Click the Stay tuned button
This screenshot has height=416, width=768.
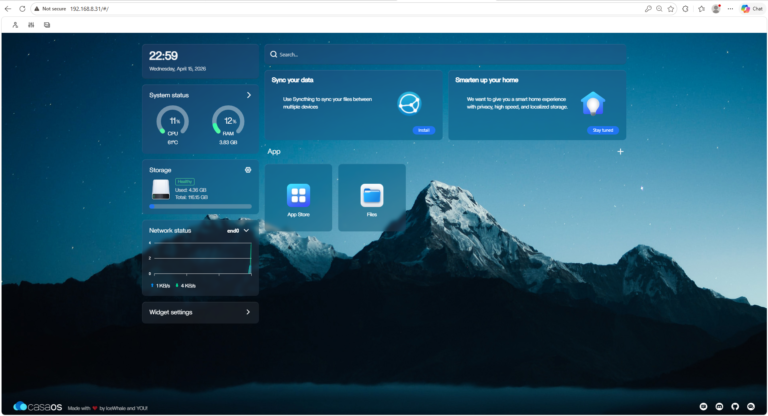[603, 130]
